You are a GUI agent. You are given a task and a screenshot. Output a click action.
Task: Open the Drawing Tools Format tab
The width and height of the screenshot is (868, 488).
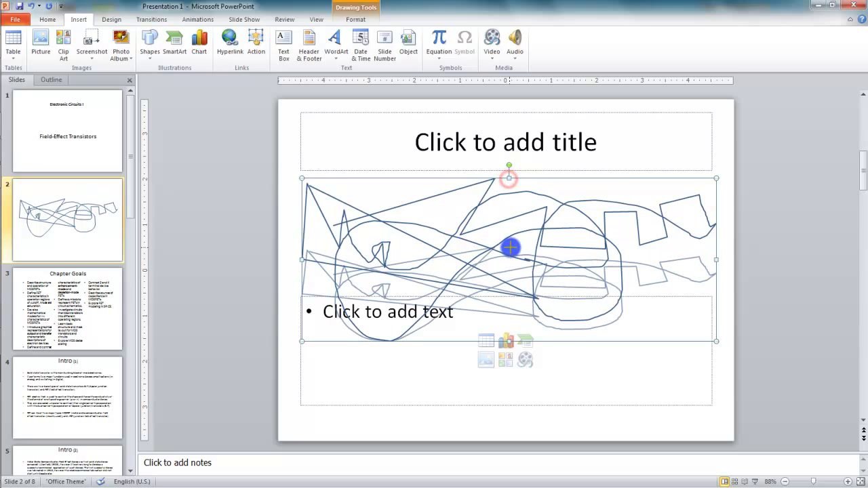click(x=355, y=20)
